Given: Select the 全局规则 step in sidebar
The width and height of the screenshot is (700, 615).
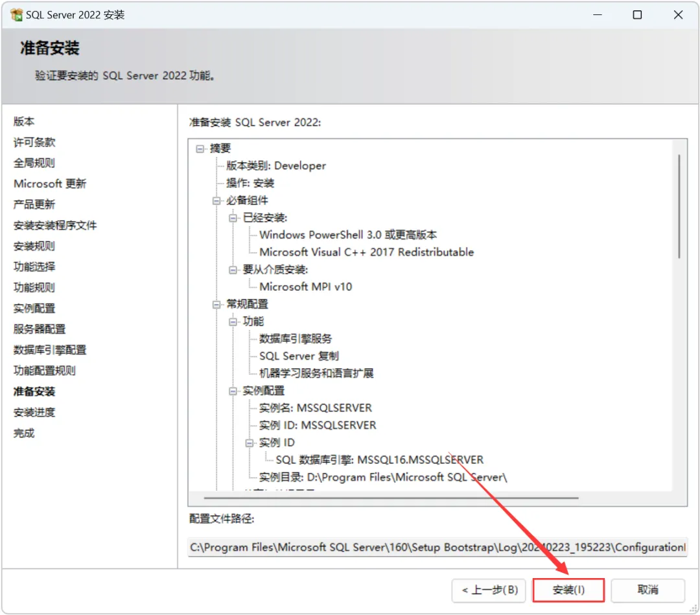Looking at the screenshot, I should point(34,163).
